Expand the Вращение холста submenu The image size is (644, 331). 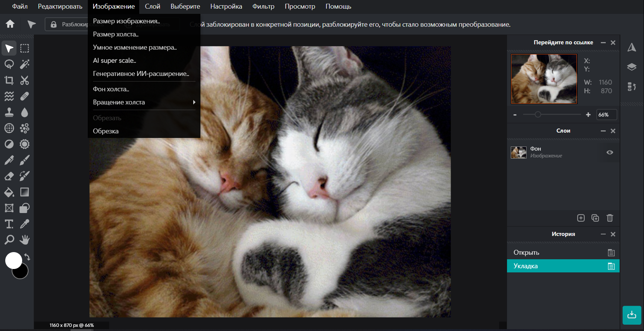144,102
